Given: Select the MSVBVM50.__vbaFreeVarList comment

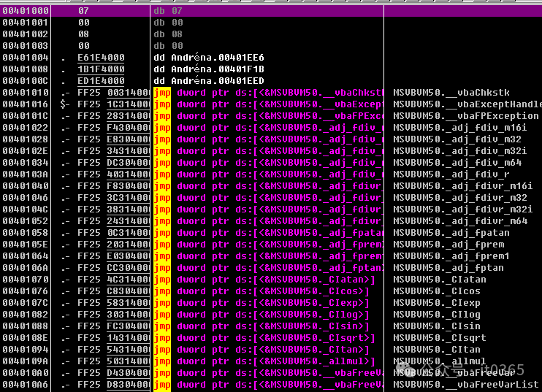Looking at the screenshot, I should (465, 385).
